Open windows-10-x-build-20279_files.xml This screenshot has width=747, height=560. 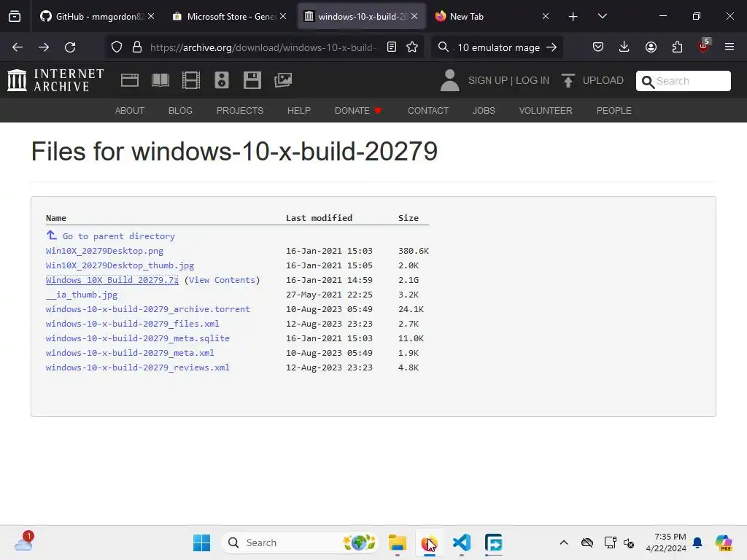[133, 324]
